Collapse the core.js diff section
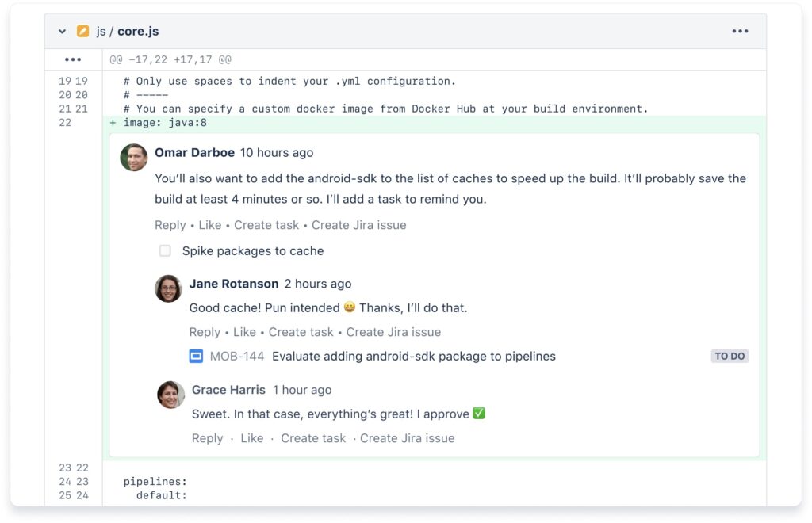 click(x=61, y=30)
